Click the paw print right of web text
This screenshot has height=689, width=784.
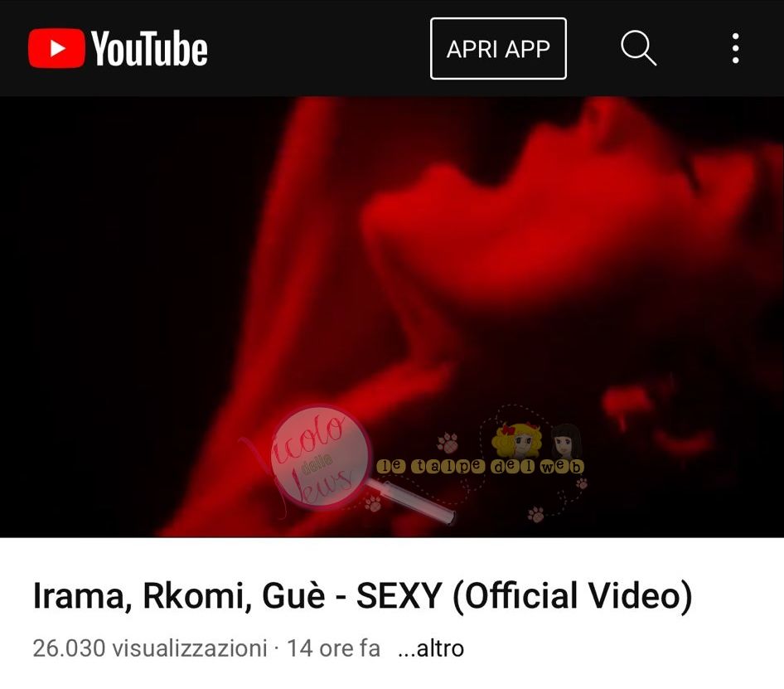[581, 483]
